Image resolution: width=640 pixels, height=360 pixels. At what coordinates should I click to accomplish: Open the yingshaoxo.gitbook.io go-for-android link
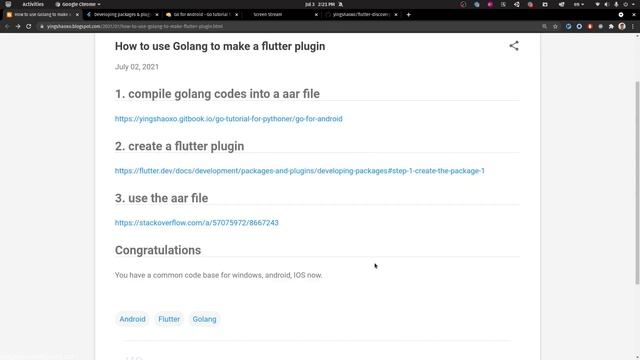(229, 119)
